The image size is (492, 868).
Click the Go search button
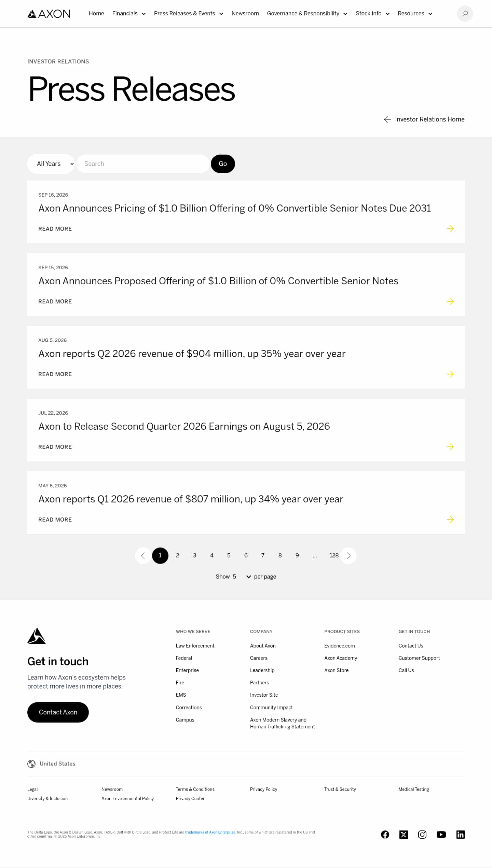[223, 164]
